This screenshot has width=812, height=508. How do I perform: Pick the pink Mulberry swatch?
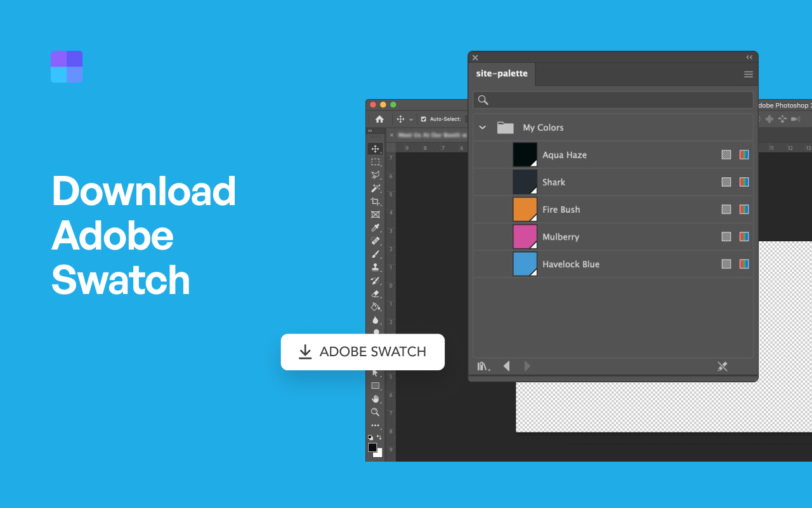pos(525,236)
